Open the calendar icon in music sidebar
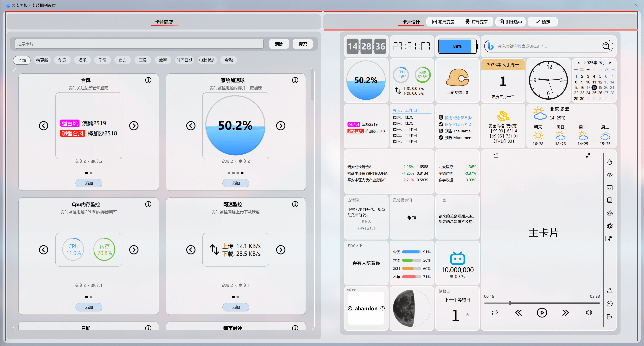The height and width of the screenshot is (346, 644). pos(609,187)
